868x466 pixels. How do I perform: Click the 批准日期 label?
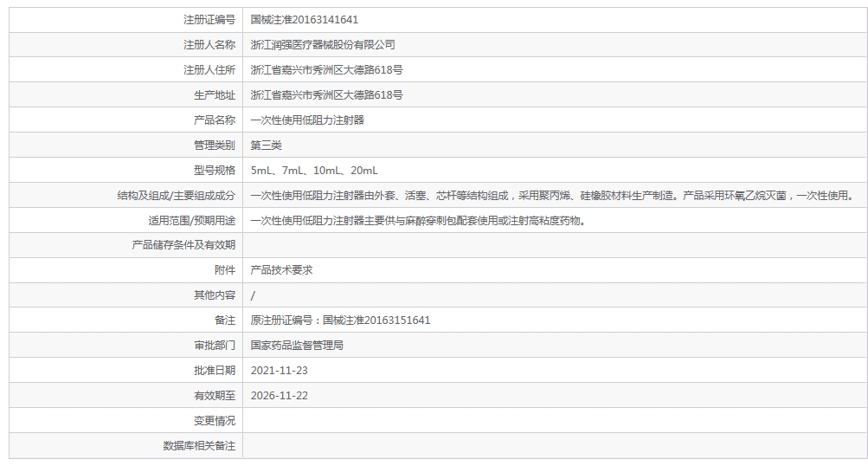(215, 371)
